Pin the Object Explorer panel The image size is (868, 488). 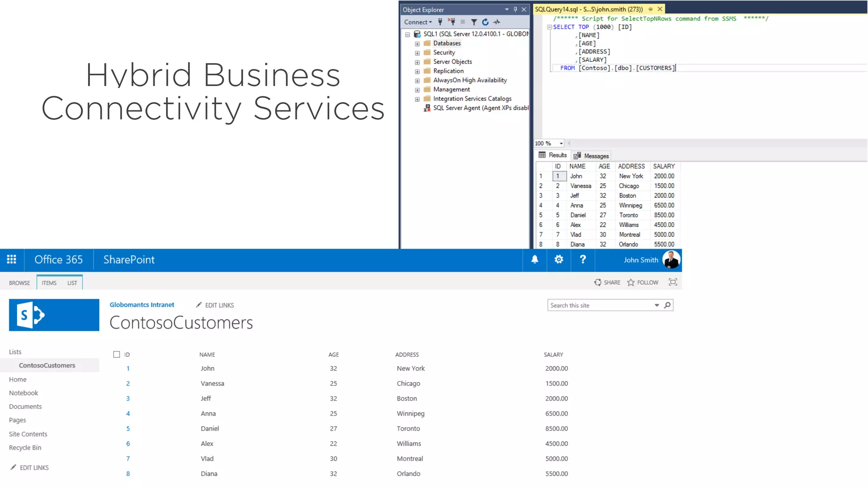coord(515,9)
